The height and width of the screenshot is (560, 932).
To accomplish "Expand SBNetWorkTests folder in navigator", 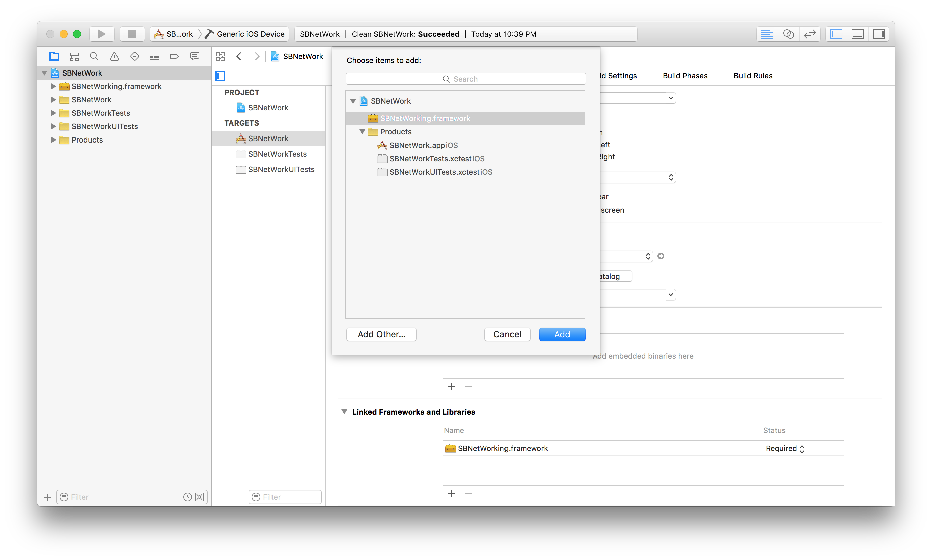I will (53, 113).
